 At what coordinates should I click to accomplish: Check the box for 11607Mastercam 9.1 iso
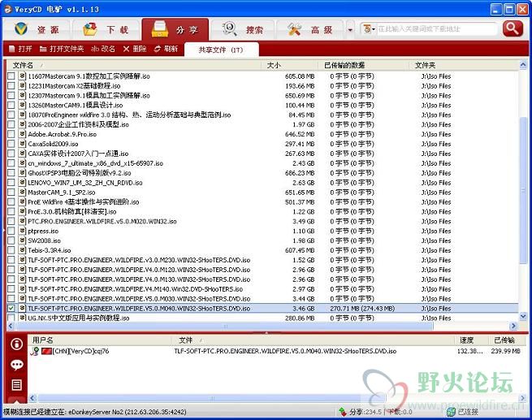(x=11, y=76)
